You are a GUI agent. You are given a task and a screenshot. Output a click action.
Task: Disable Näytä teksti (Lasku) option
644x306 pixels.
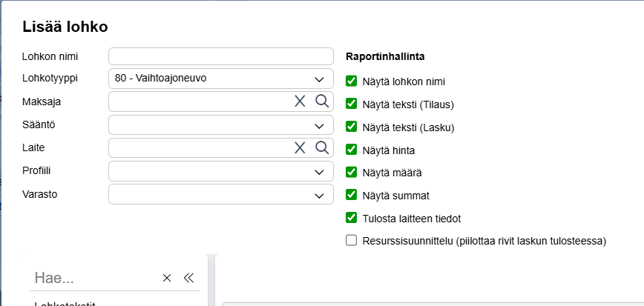pyautogui.click(x=352, y=127)
